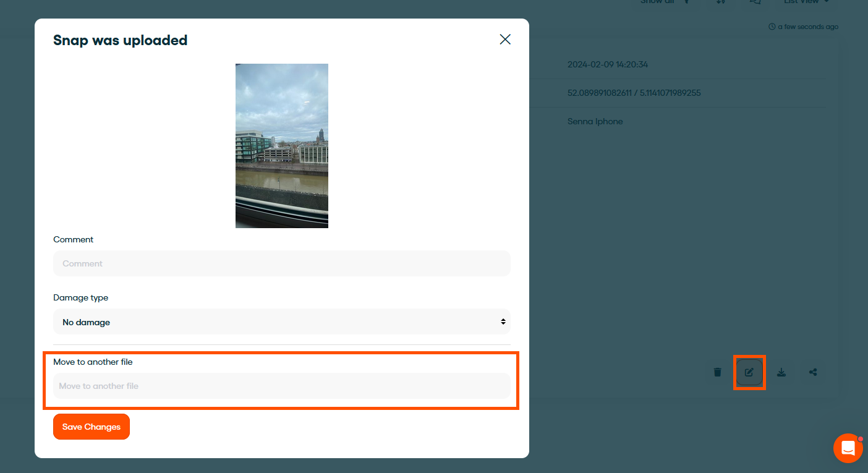Download the snap with the download icon
Image resolution: width=868 pixels, height=473 pixels.
point(781,372)
